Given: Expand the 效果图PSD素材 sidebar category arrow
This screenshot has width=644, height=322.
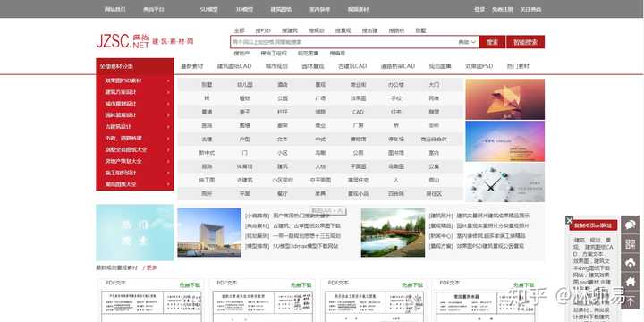Looking at the screenshot, I should (x=168, y=80).
